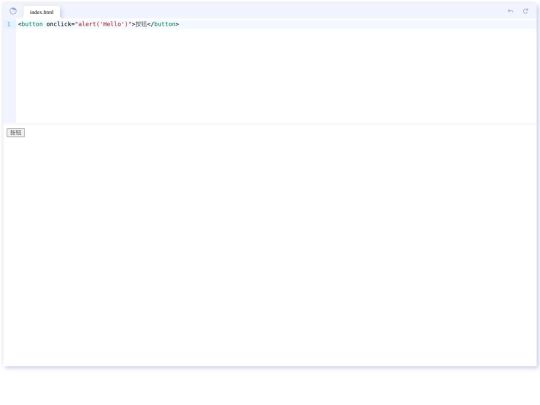
Task: Select the index.html tab
Action: tap(42, 12)
